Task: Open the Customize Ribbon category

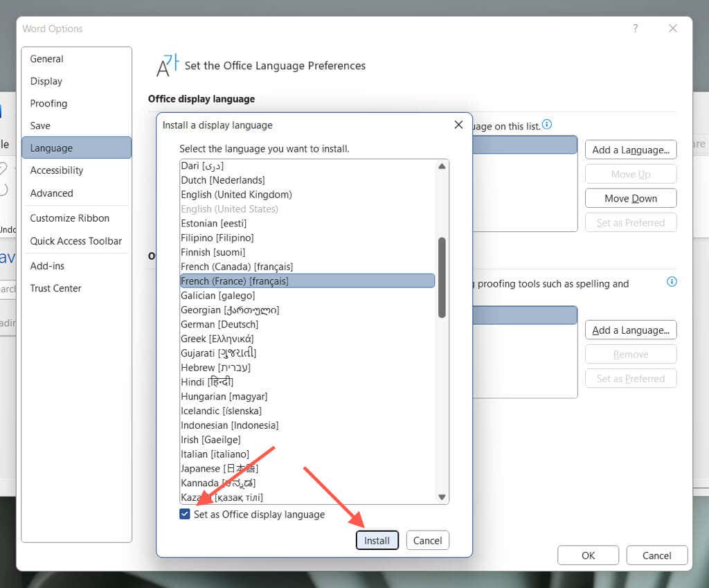Action: point(76,218)
